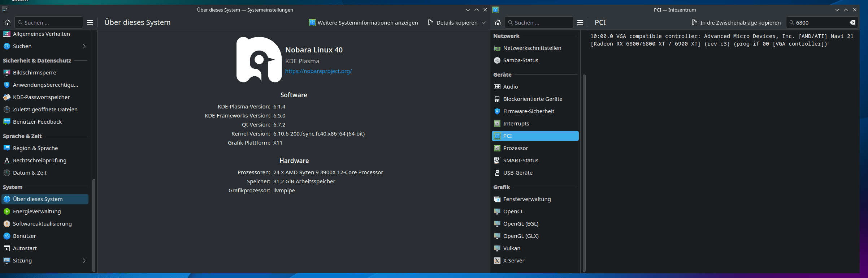The width and height of the screenshot is (868, 278).
Task: Select Region & Sprache settings
Action: [35, 148]
